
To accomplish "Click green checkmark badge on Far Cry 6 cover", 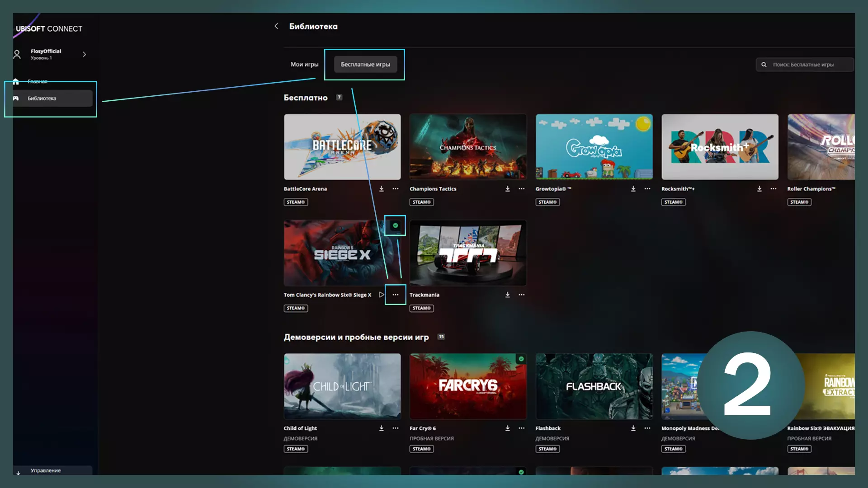I will (x=521, y=359).
